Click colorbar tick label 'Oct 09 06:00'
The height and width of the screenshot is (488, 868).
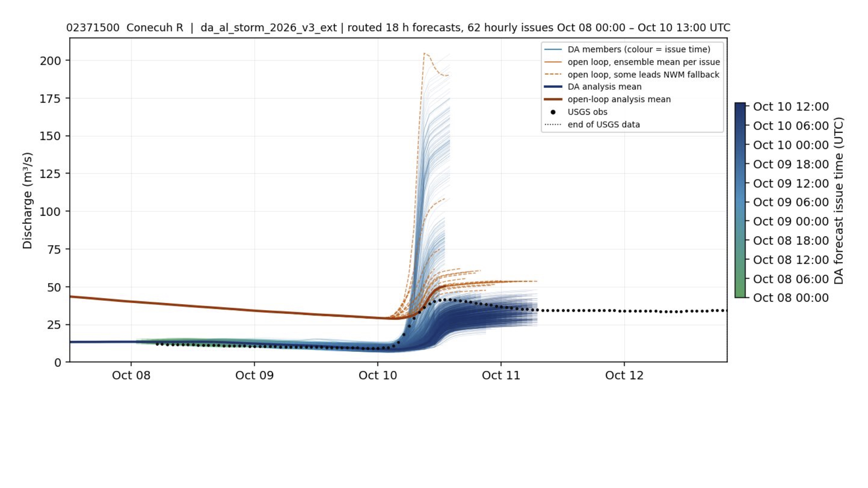pyautogui.click(x=791, y=202)
